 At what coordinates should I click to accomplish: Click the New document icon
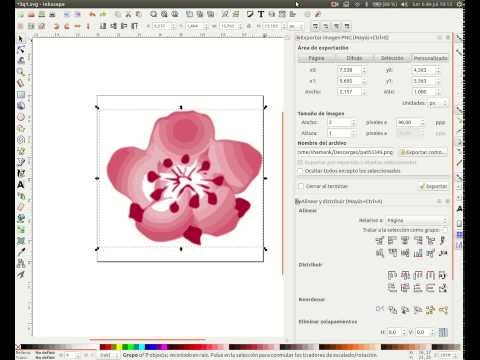pos(21,14)
